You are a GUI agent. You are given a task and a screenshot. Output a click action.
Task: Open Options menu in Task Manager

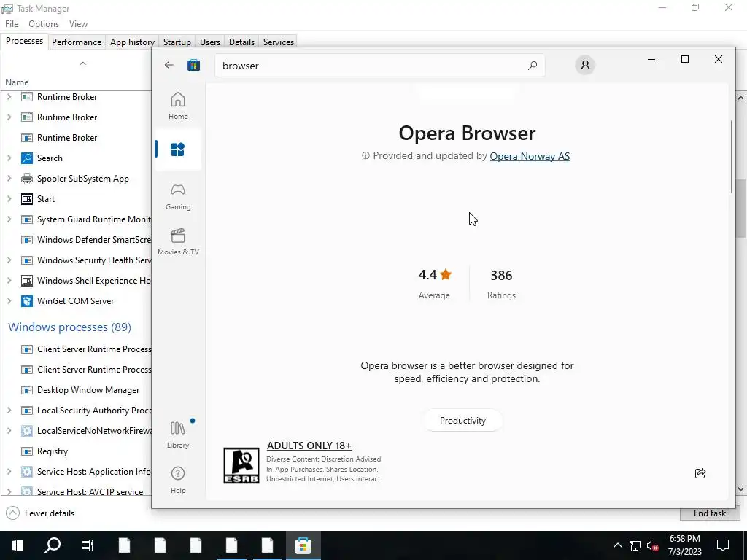(x=44, y=24)
